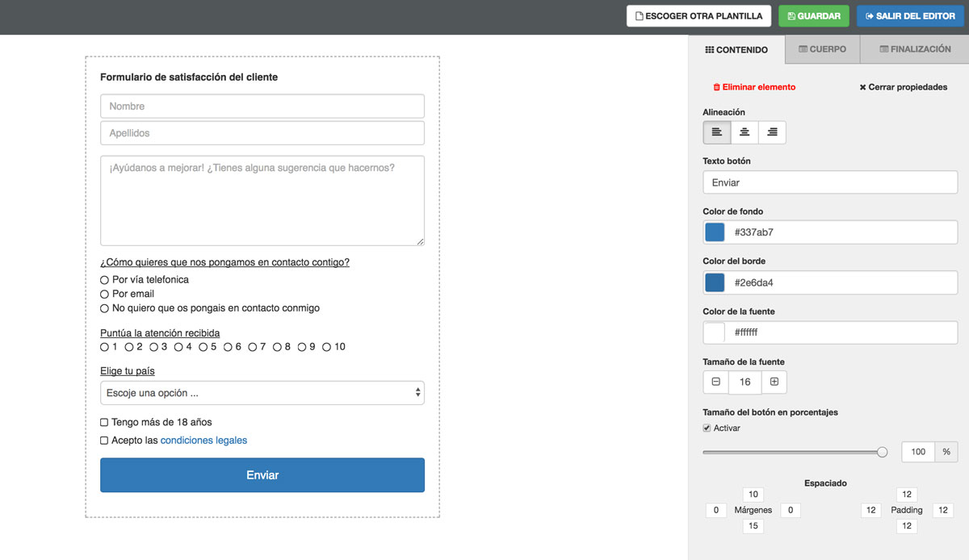Image resolution: width=969 pixels, height=560 pixels.
Task: Open Elige tu país dropdown
Action: tap(262, 393)
